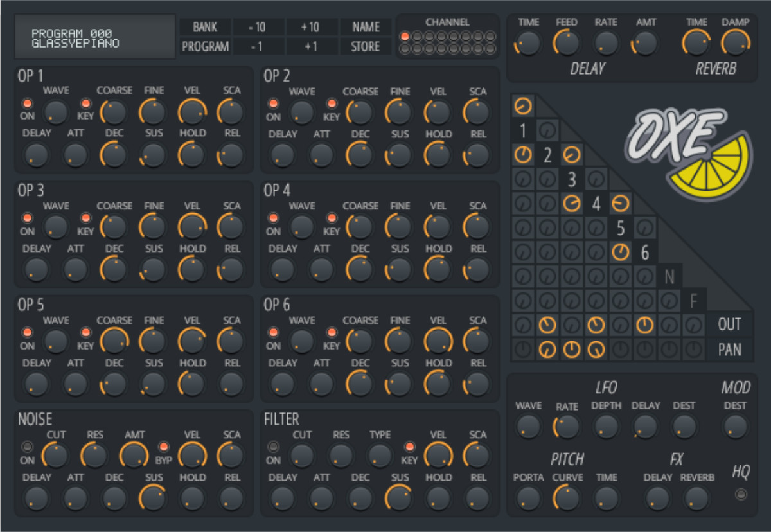Adjust MOD DEST knob

pos(736,427)
